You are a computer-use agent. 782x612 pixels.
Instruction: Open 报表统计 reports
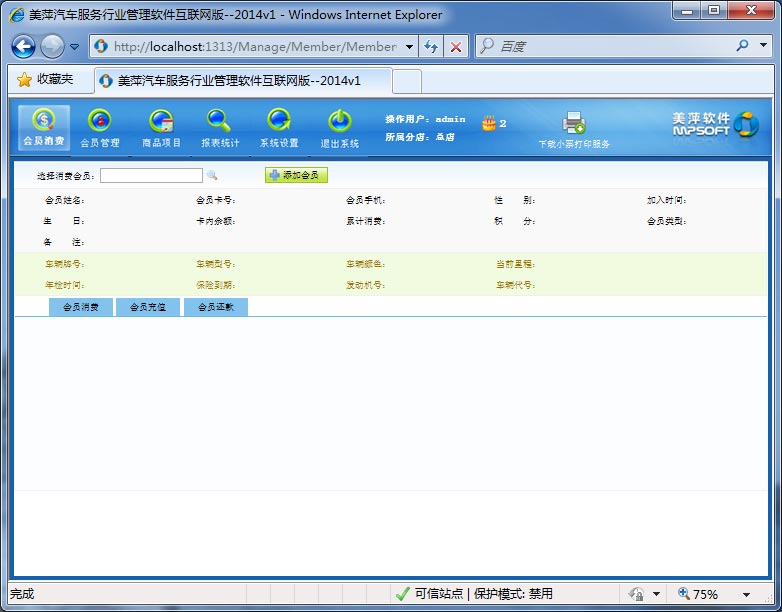click(x=220, y=128)
